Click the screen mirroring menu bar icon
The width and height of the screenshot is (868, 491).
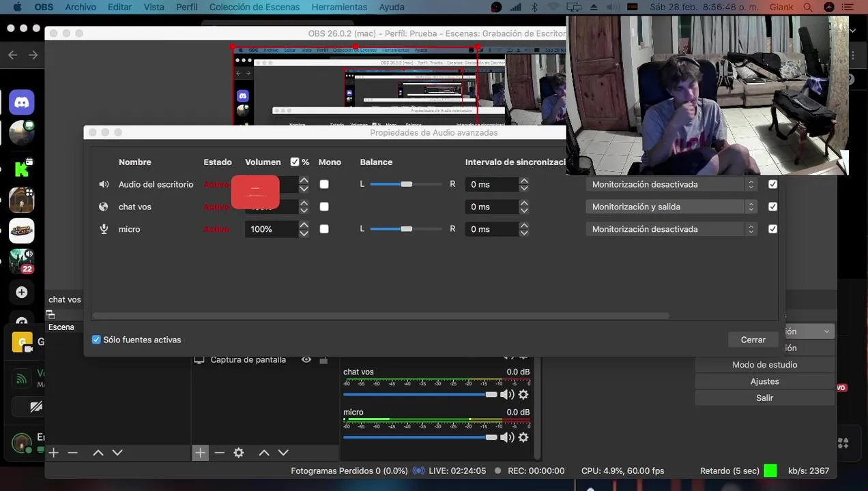(x=574, y=7)
